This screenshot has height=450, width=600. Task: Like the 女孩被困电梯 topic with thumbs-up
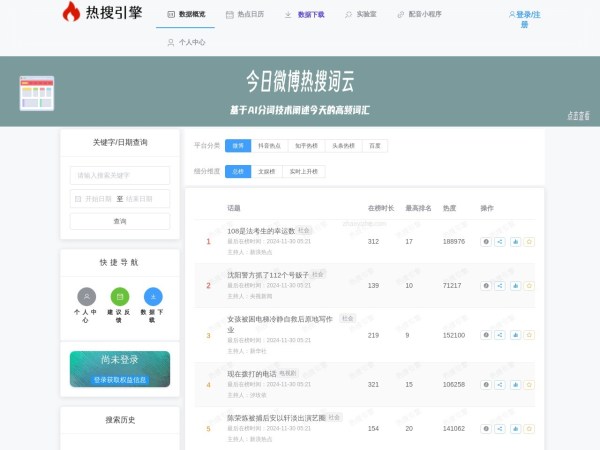click(x=515, y=335)
